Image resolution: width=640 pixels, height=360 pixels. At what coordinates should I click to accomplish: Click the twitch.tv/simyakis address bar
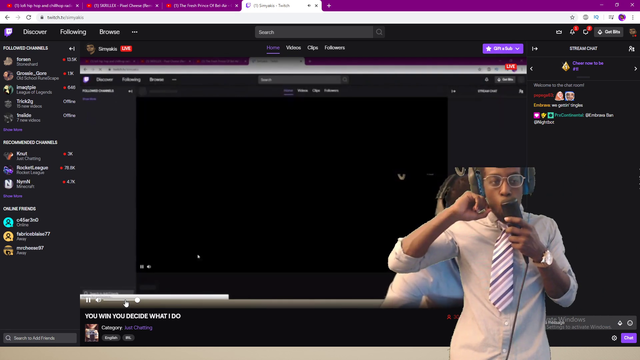[302, 18]
